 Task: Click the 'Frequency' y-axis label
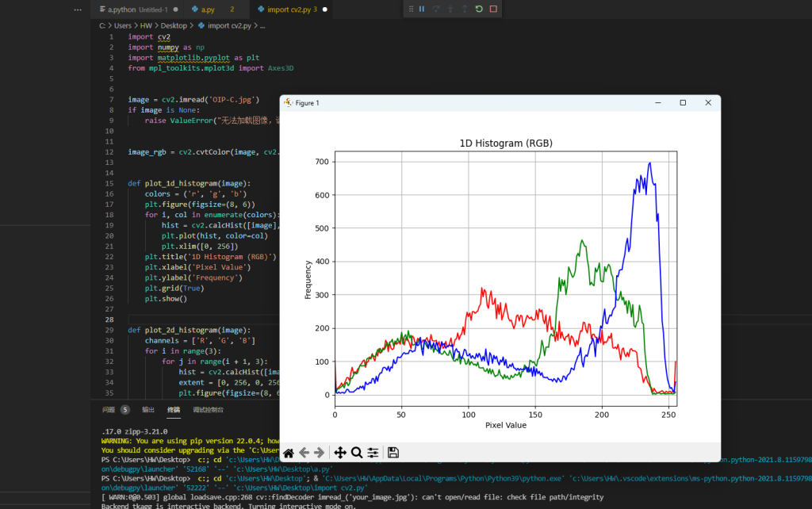308,280
